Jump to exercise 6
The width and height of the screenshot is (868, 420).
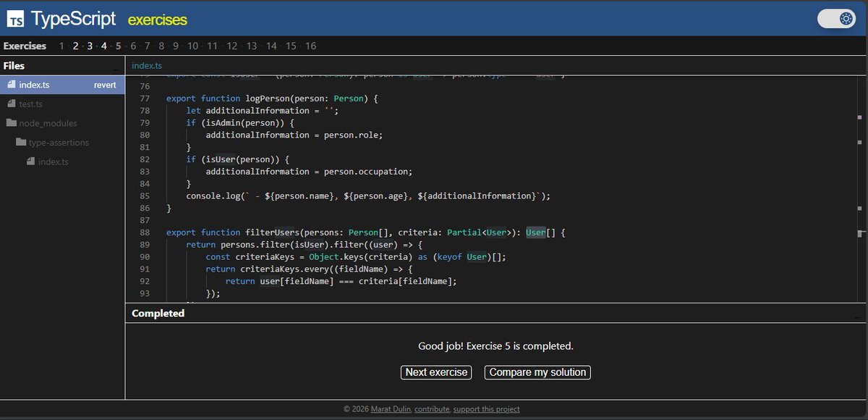[x=133, y=46]
